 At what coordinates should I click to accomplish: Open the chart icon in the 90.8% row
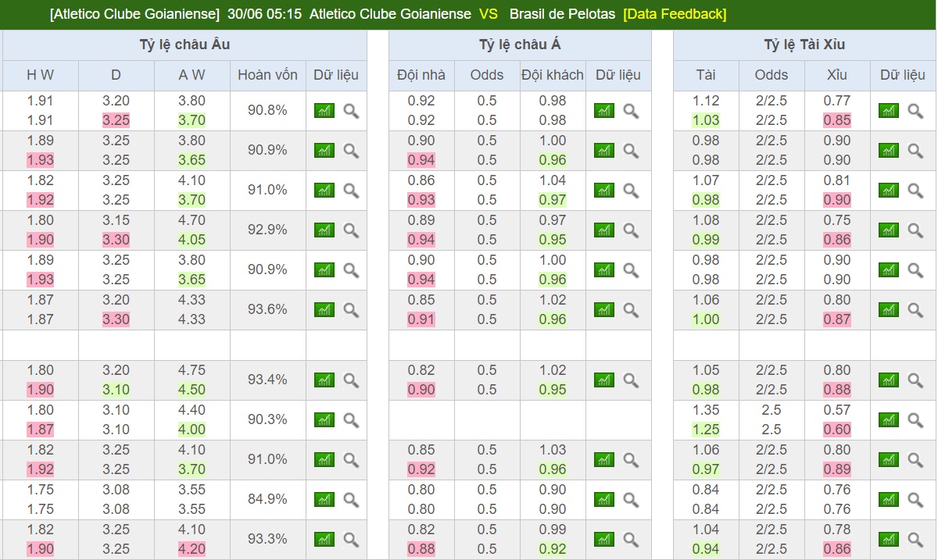tap(324, 111)
